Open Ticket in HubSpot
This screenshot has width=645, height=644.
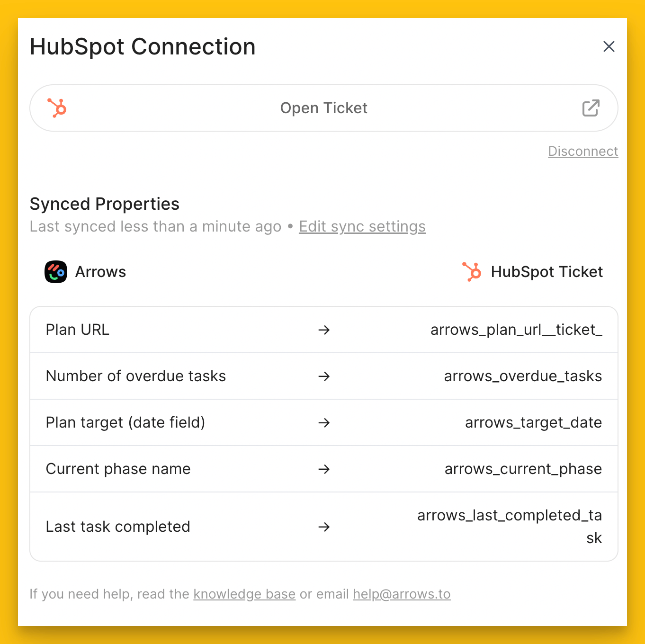(x=324, y=108)
